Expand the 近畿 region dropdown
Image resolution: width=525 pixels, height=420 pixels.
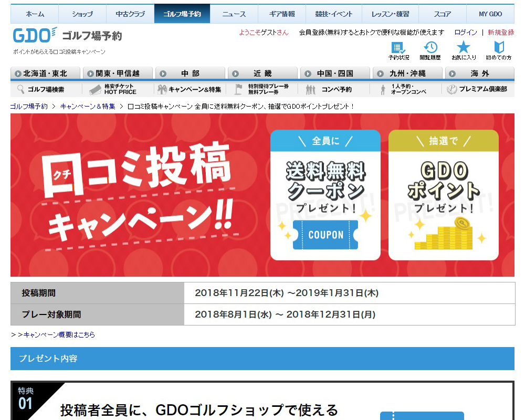(262, 73)
